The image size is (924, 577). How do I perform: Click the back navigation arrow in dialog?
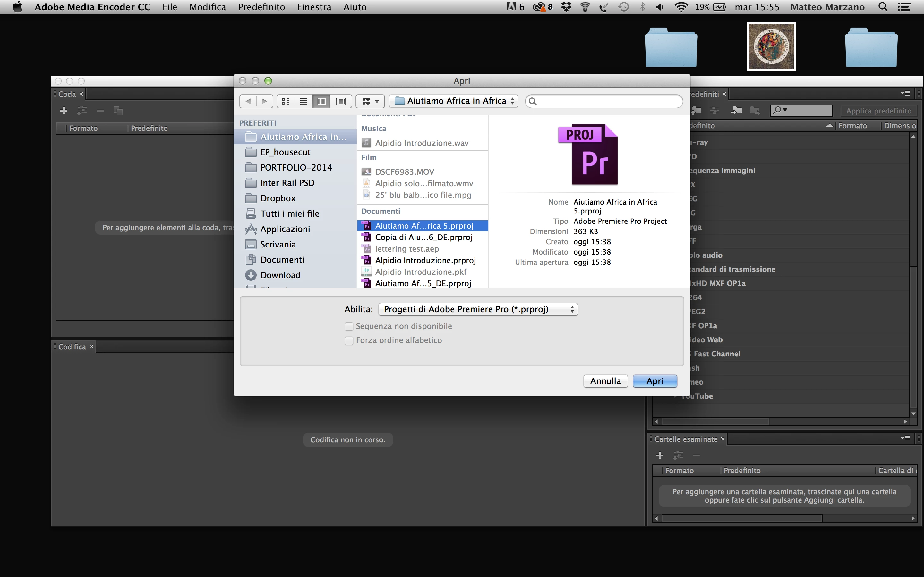click(248, 101)
